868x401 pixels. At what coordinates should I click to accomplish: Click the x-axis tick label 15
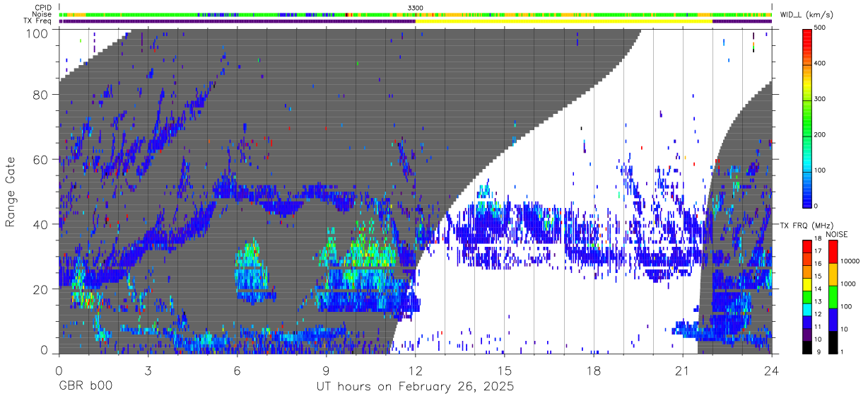(x=505, y=370)
